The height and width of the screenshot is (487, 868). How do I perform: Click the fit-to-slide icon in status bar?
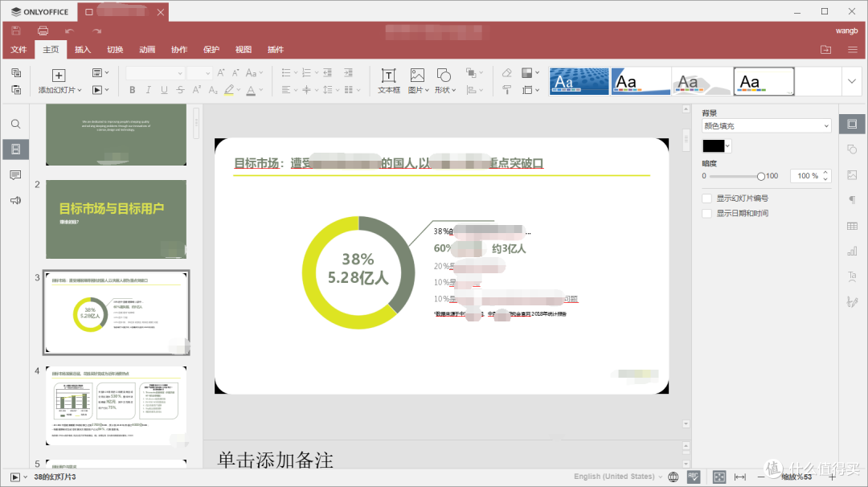click(x=719, y=477)
